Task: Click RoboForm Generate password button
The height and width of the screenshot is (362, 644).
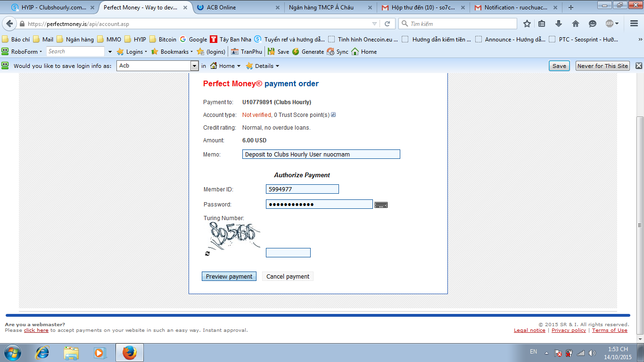Action: click(308, 52)
